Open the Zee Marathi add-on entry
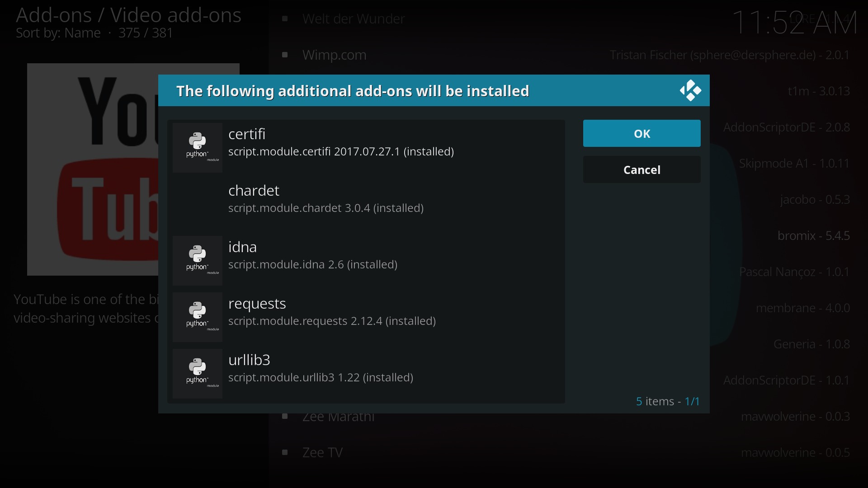 click(x=338, y=417)
